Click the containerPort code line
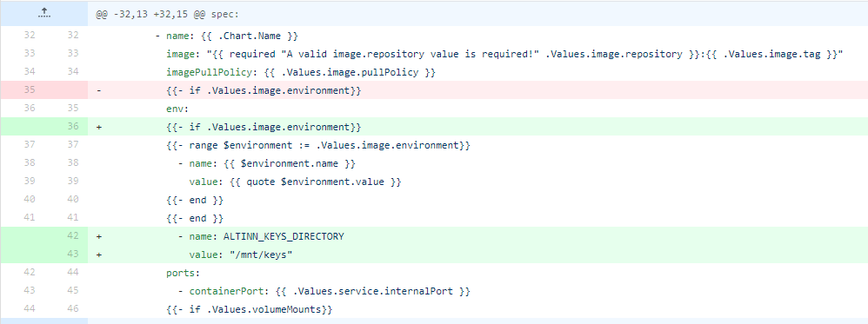The height and width of the screenshot is (324, 868). [324, 291]
